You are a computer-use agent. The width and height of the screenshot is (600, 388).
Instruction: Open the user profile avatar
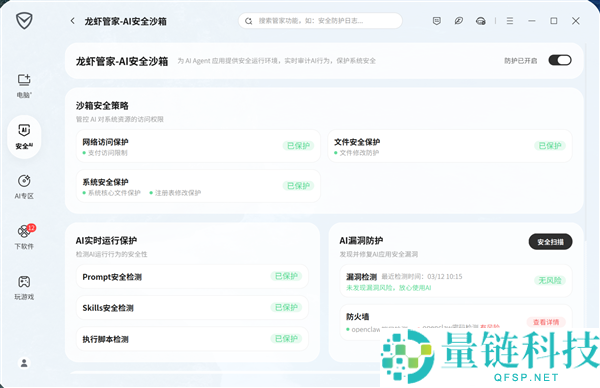24,363
